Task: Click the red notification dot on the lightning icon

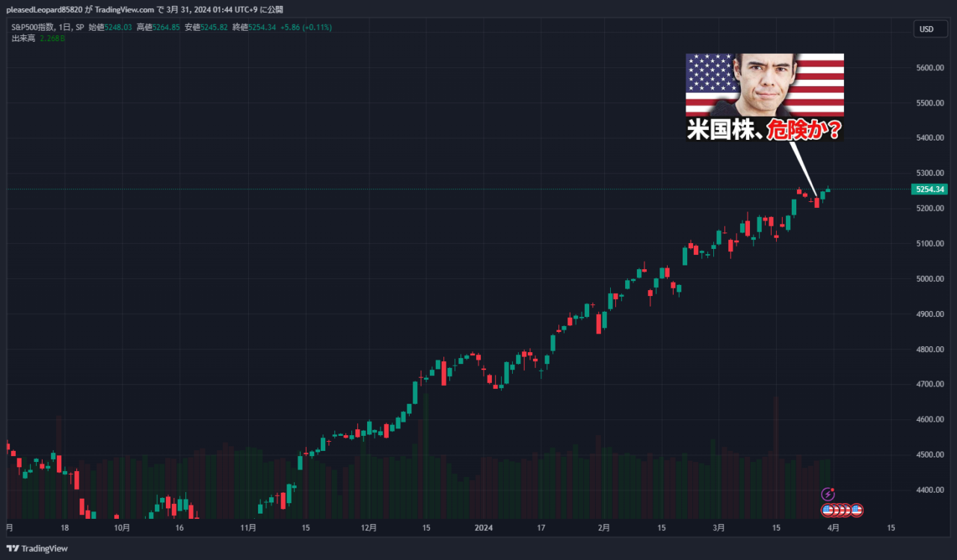Action: coord(832,490)
